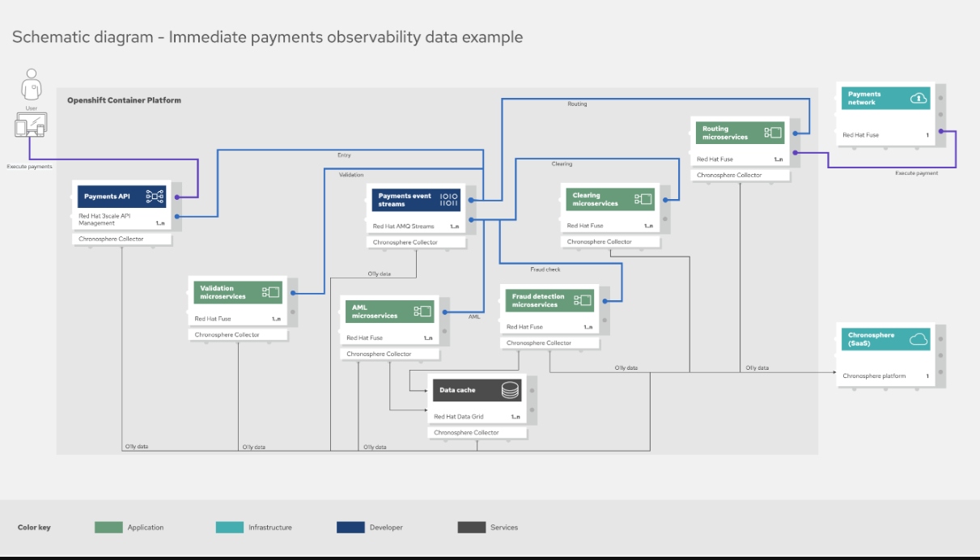This screenshot has width=980, height=560.
Task: Click 'Red Hat 3scale API Management' text
Action: pos(104,219)
